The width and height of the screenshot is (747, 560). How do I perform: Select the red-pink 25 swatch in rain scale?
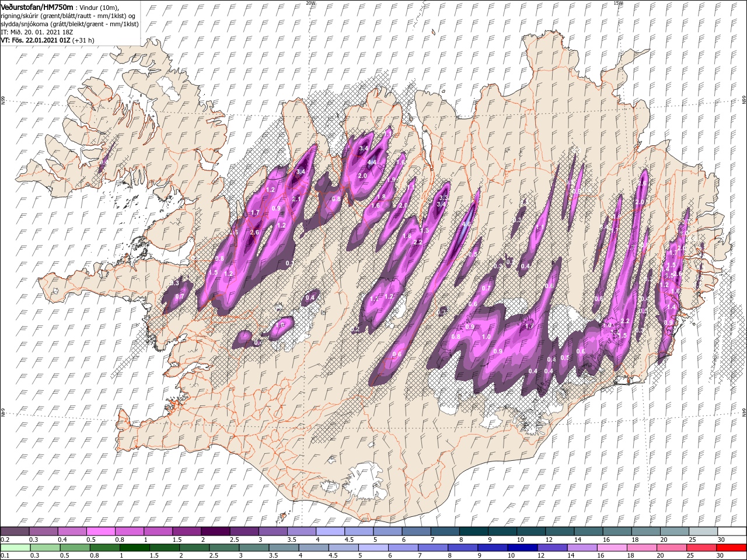point(701,548)
